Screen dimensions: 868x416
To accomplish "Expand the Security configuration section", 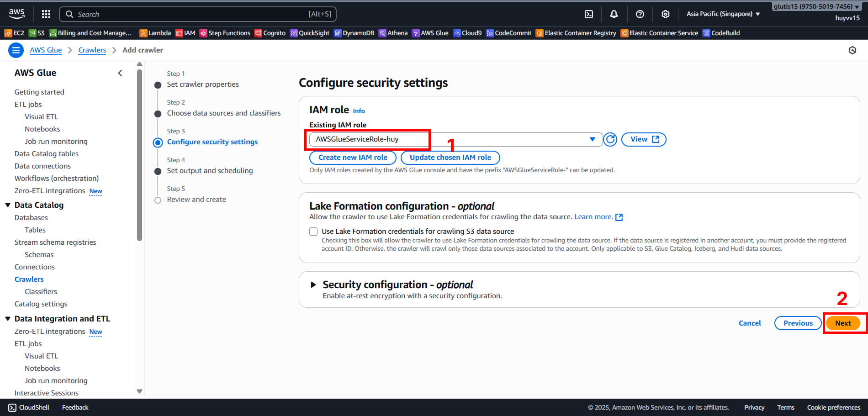I will [313, 285].
